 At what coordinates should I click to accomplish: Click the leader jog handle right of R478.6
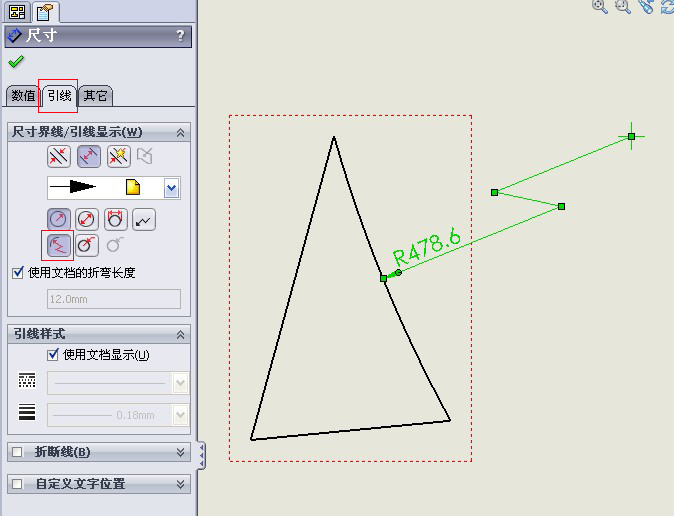click(561, 207)
